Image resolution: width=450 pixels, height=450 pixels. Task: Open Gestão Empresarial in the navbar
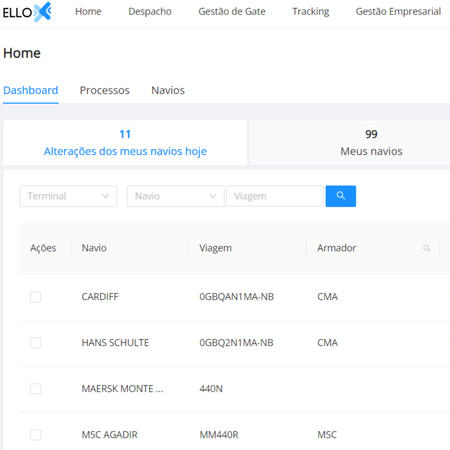398,12
